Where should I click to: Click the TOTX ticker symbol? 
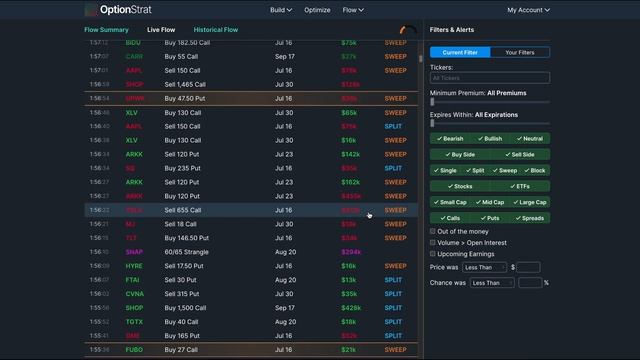click(x=134, y=322)
